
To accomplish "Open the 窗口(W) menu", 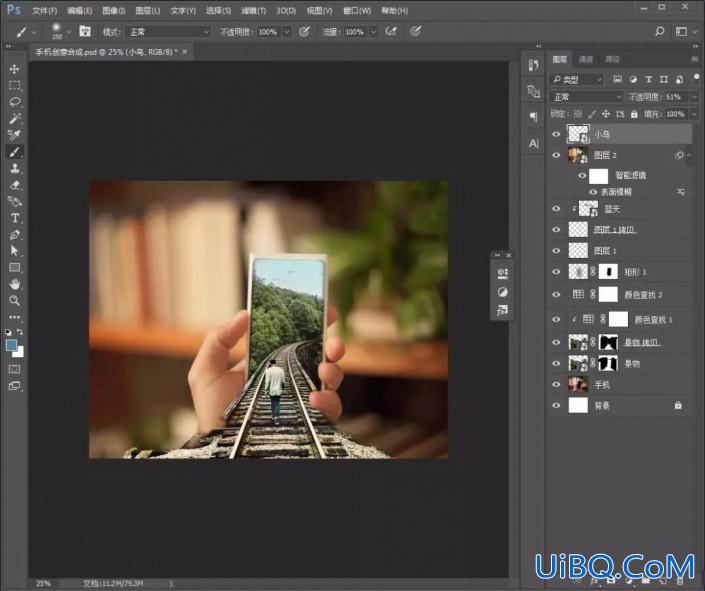I will click(357, 10).
